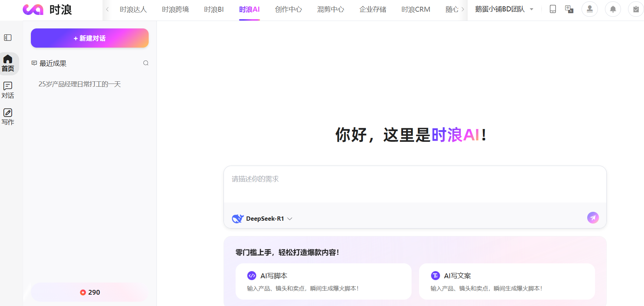Screen dimensions: 644x306
Task: Click the mobile device icon
Action: click(x=553, y=9)
